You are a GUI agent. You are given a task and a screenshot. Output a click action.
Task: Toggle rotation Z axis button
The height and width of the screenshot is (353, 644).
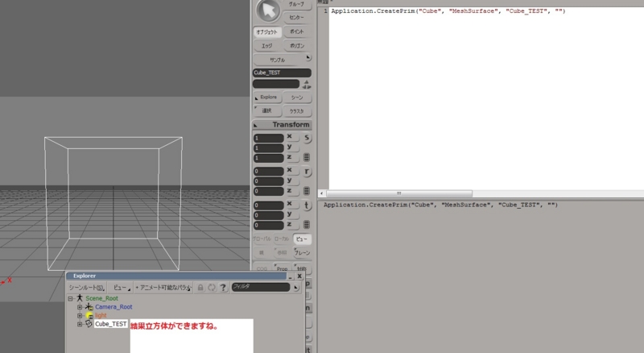click(291, 191)
